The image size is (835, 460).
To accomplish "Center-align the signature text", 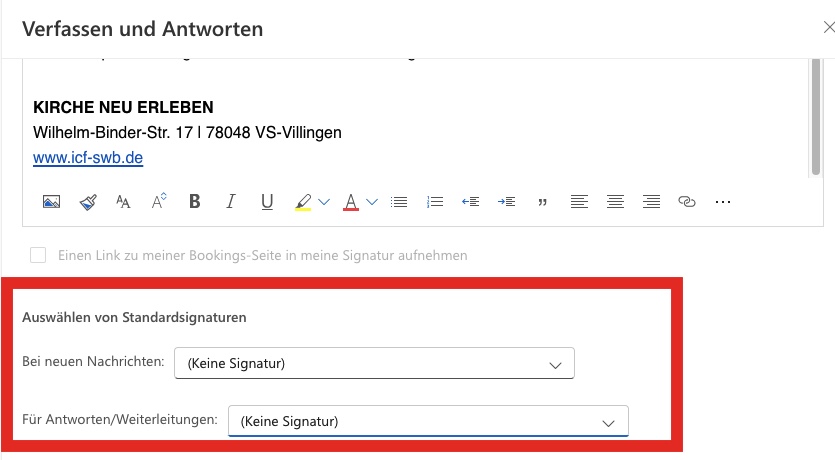I will point(615,202).
